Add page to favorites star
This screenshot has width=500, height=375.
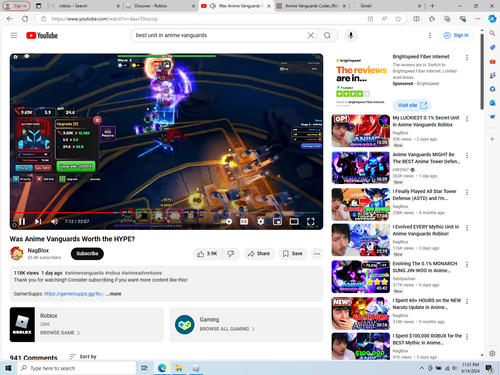click(x=398, y=19)
